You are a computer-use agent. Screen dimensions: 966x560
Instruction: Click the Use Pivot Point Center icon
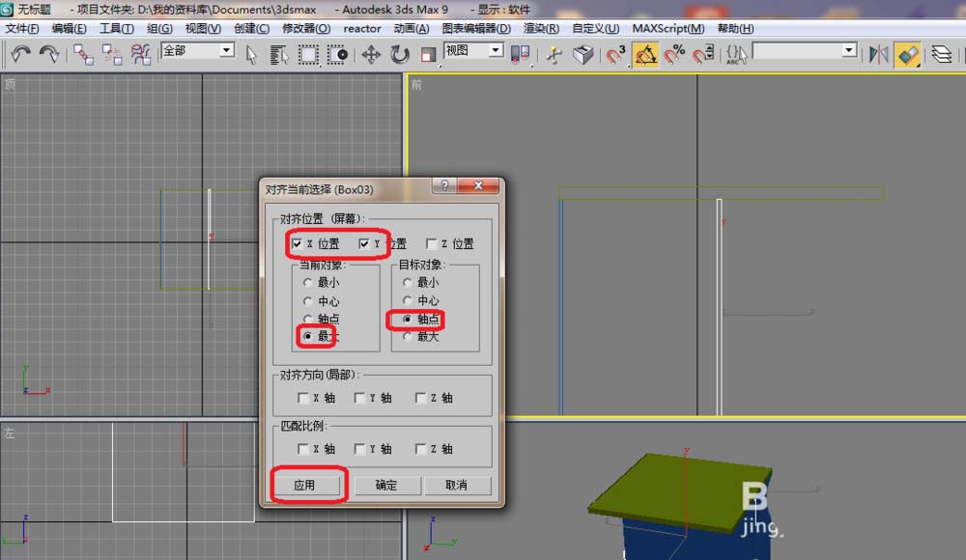click(520, 54)
